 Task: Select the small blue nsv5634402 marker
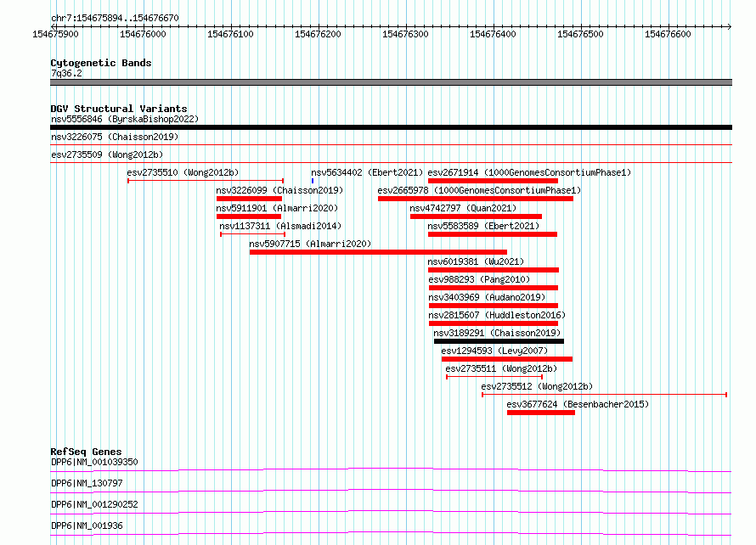pyautogui.click(x=313, y=181)
